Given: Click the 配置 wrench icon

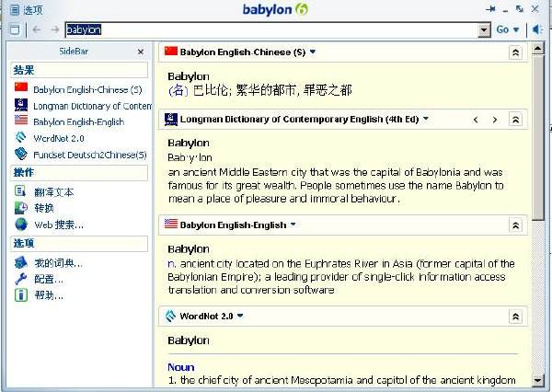Looking at the screenshot, I should click(21, 279).
